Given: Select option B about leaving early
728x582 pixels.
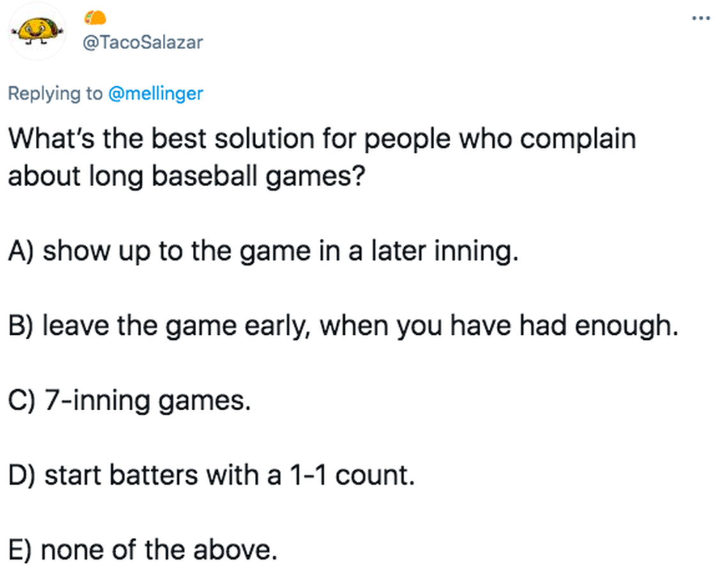Looking at the screenshot, I should pos(342,326).
